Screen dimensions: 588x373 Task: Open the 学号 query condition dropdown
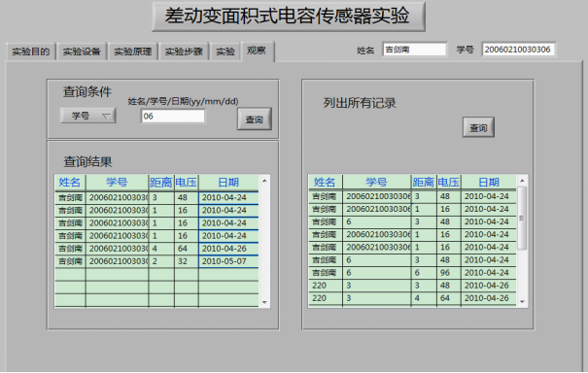[88, 116]
